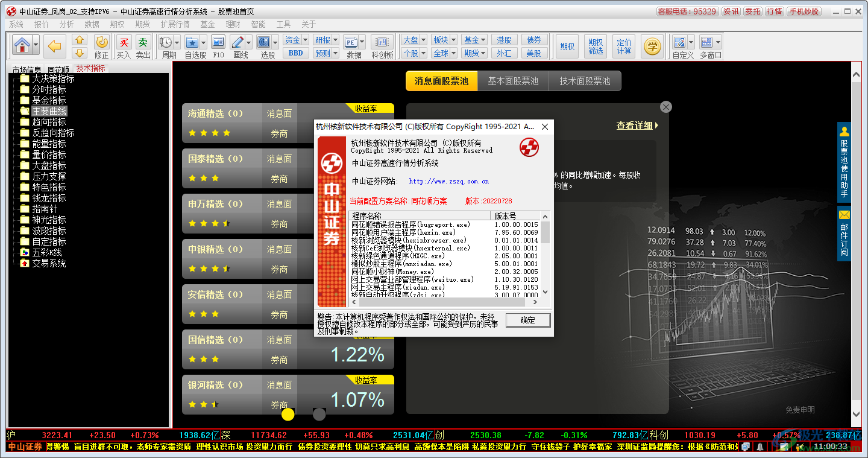This screenshot has height=458, width=868.
Task: Open the F10 company info icon
Action: tap(218, 42)
